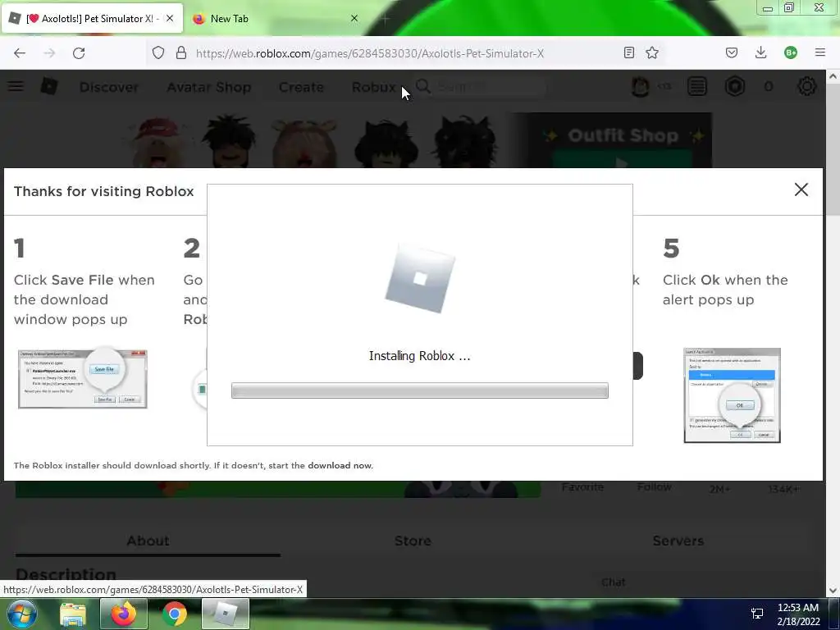
Task: Click the Save File step one thumbnail
Action: (83, 379)
